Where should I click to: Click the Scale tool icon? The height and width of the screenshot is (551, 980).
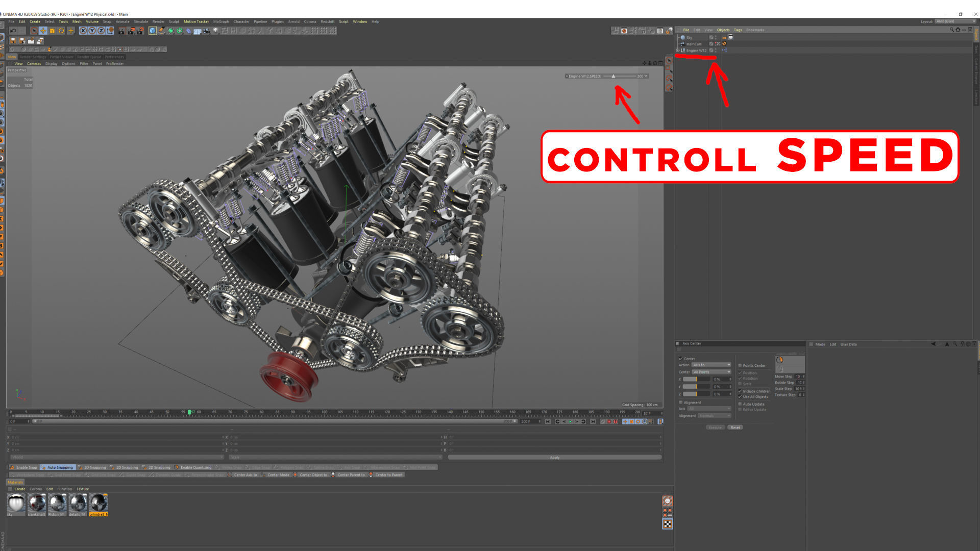[52, 31]
